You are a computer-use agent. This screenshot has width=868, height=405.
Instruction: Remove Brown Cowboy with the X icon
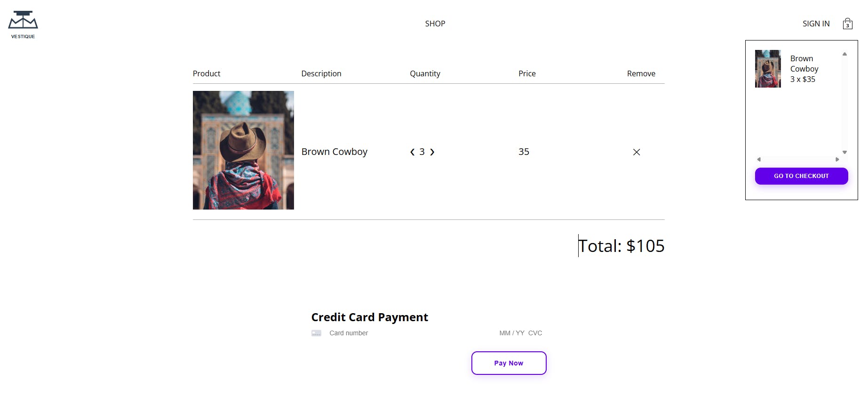click(x=637, y=152)
